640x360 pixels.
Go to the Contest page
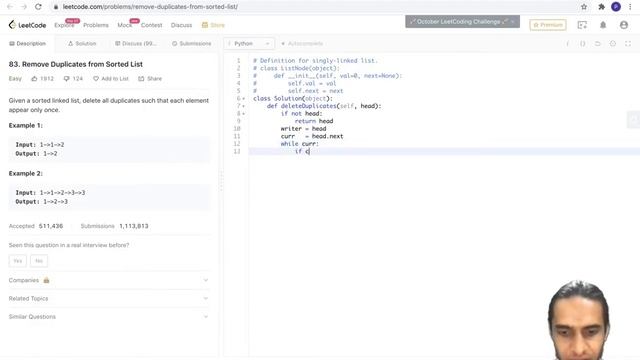[151, 25]
